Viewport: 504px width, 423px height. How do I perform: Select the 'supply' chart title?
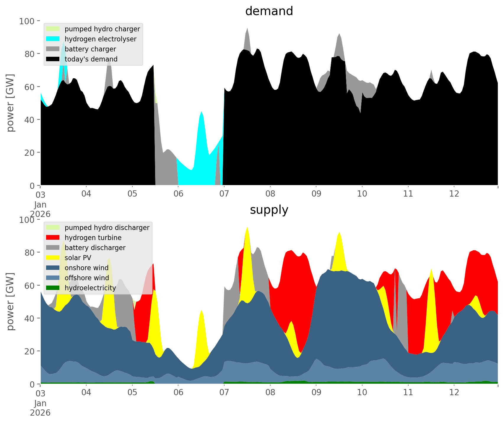269,210
